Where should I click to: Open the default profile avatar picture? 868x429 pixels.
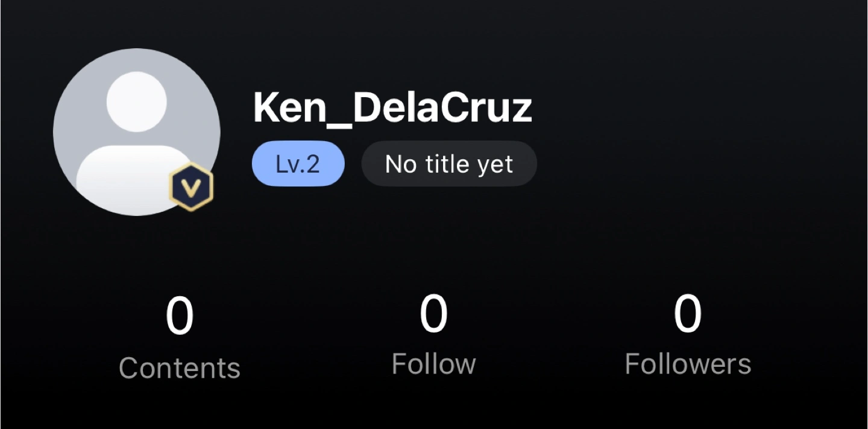click(137, 132)
